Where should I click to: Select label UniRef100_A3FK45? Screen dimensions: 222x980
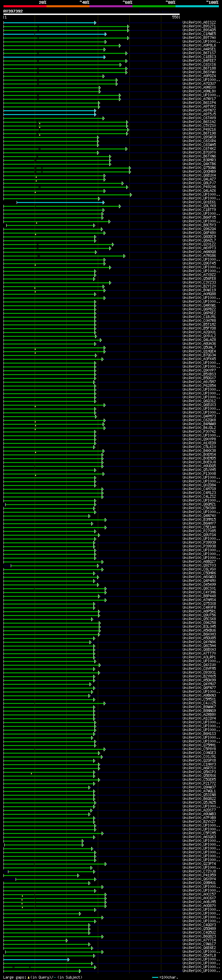coord(199,359)
